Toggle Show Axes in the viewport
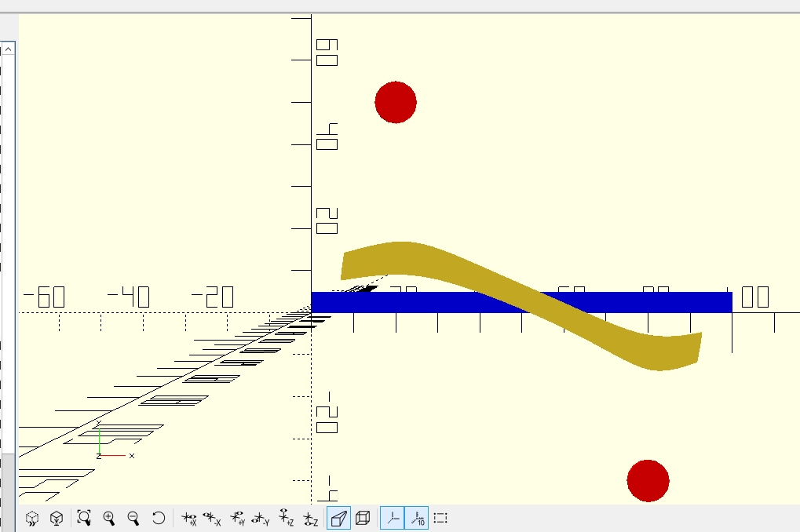The height and width of the screenshot is (532, 800). click(x=393, y=518)
